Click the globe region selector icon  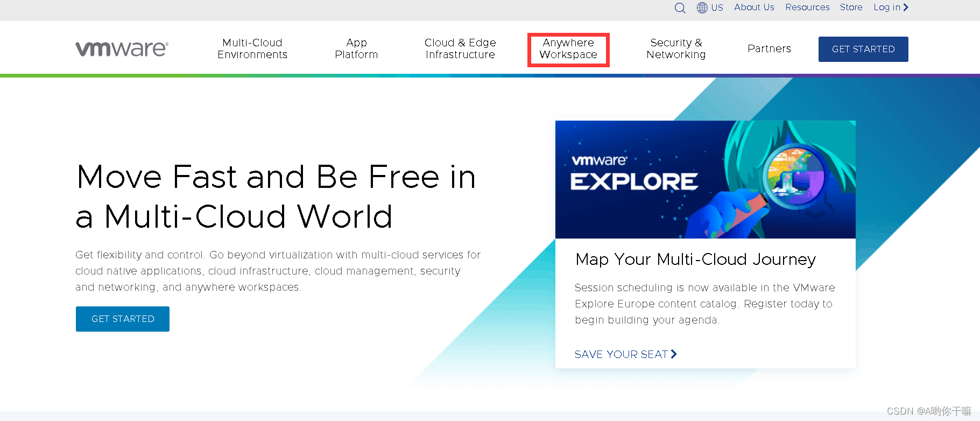point(702,8)
